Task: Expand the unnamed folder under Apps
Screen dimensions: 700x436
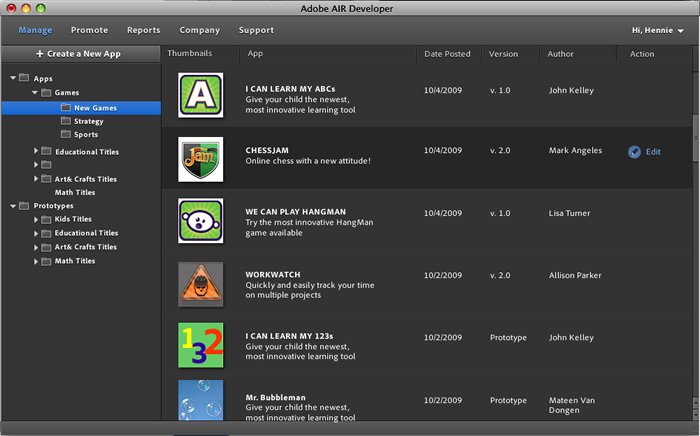Action: [36, 165]
